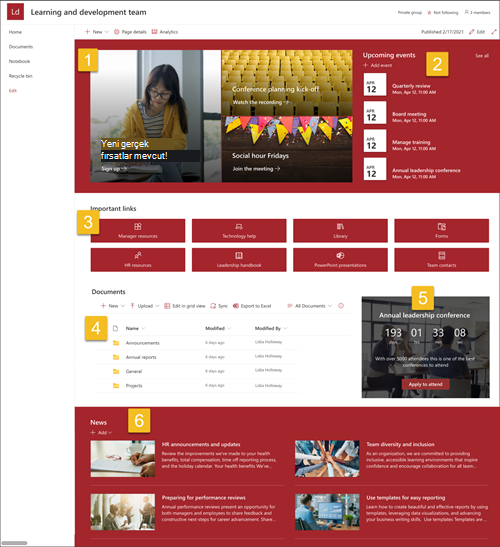
Task: Click See all in Upcoming events
Action: click(x=482, y=56)
